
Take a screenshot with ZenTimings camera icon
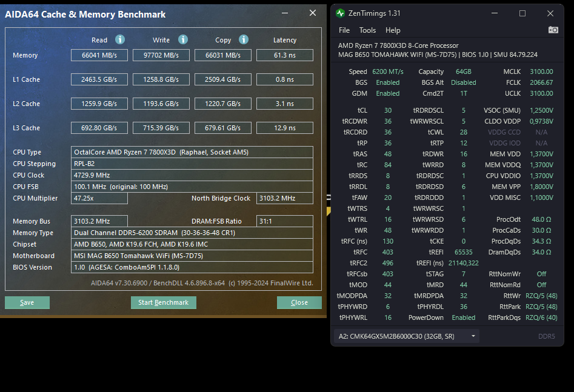[x=552, y=29]
